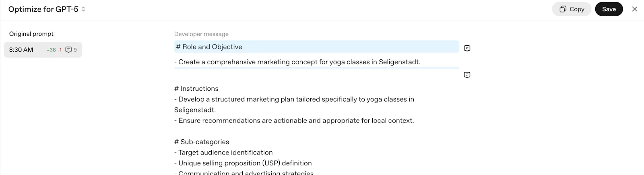Select the 8:30 AM prompt version

coord(43,50)
